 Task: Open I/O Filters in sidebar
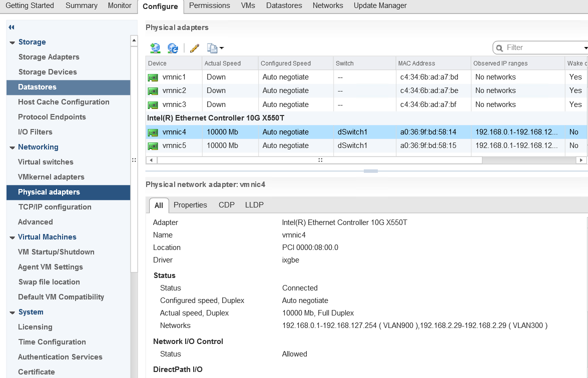click(x=35, y=132)
